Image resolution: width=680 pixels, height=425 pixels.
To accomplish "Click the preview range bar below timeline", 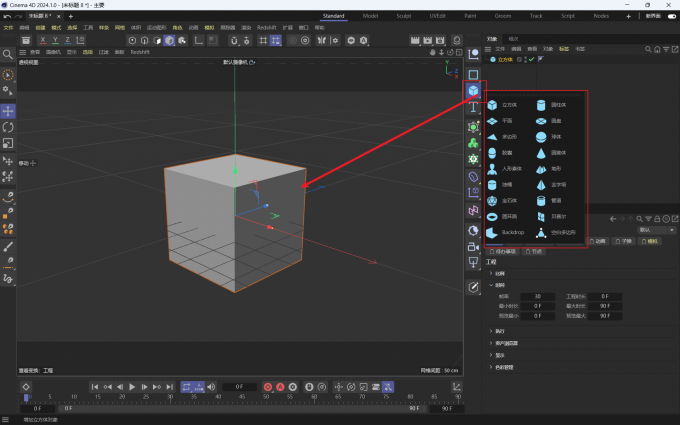I will point(243,409).
